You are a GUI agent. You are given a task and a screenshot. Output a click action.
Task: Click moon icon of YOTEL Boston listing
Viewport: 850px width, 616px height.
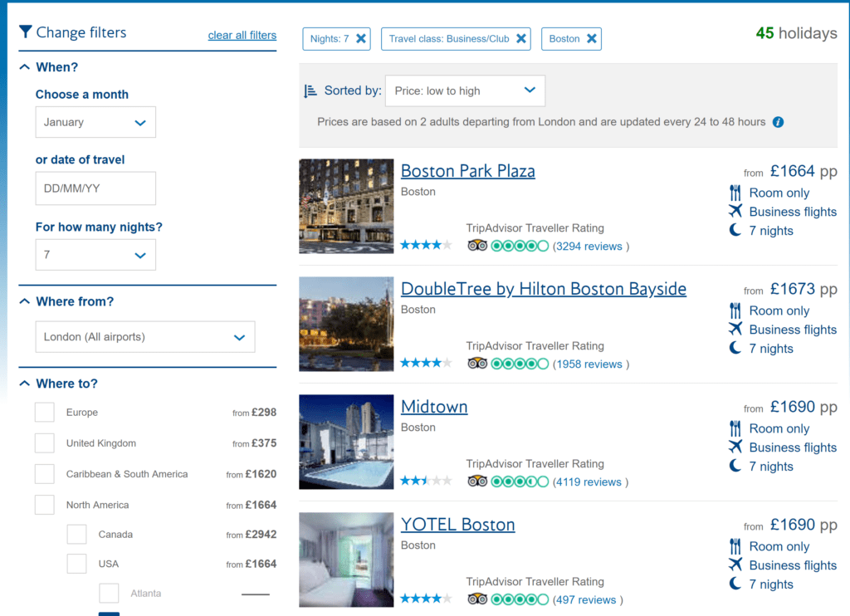[x=735, y=584]
